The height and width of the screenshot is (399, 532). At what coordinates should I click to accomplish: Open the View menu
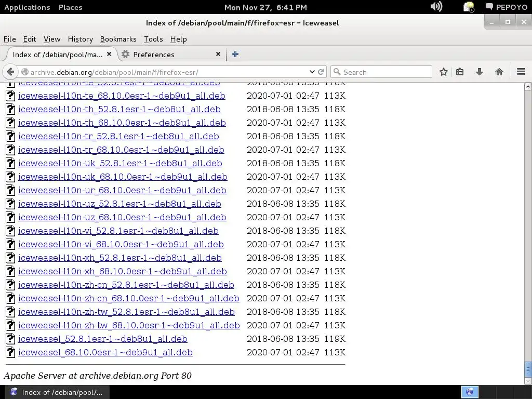52,39
